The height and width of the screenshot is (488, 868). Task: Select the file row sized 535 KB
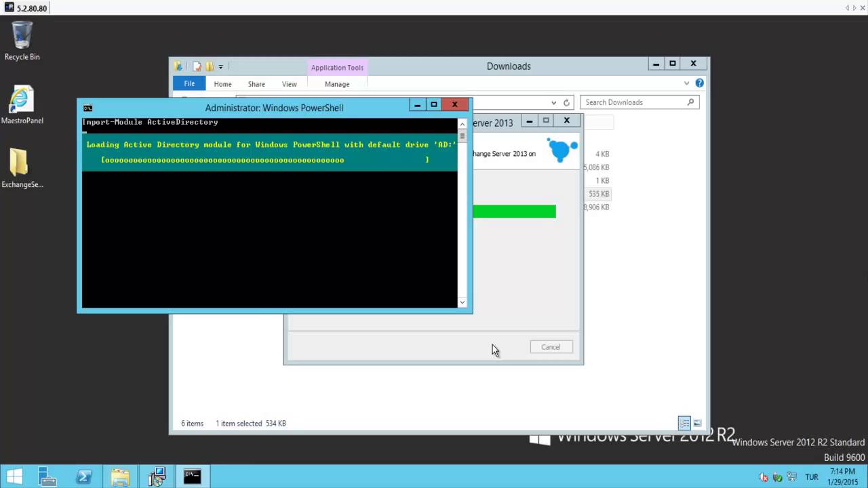(x=599, y=194)
